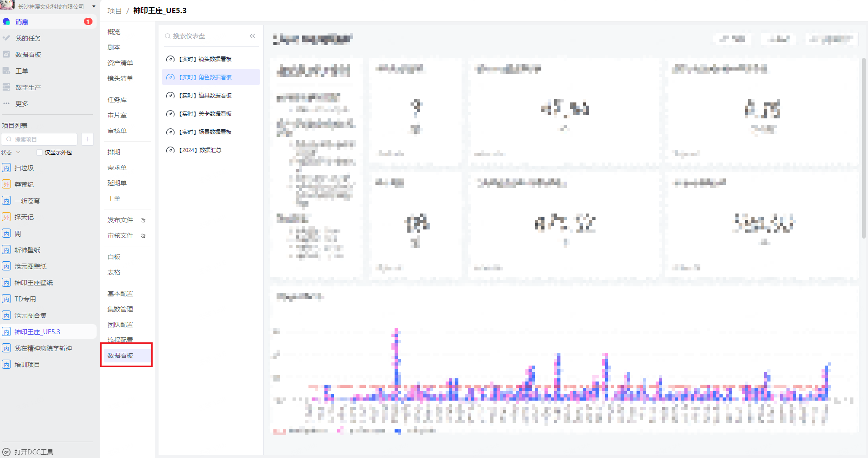Select the 【实时】角色数据看板 dashboard

(211, 77)
